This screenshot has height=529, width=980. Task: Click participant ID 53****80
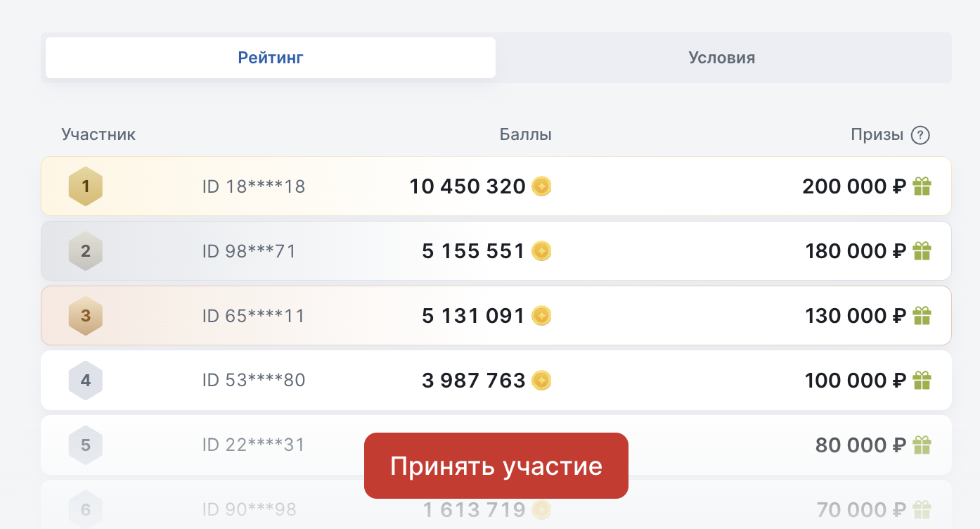pyautogui.click(x=254, y=381)
